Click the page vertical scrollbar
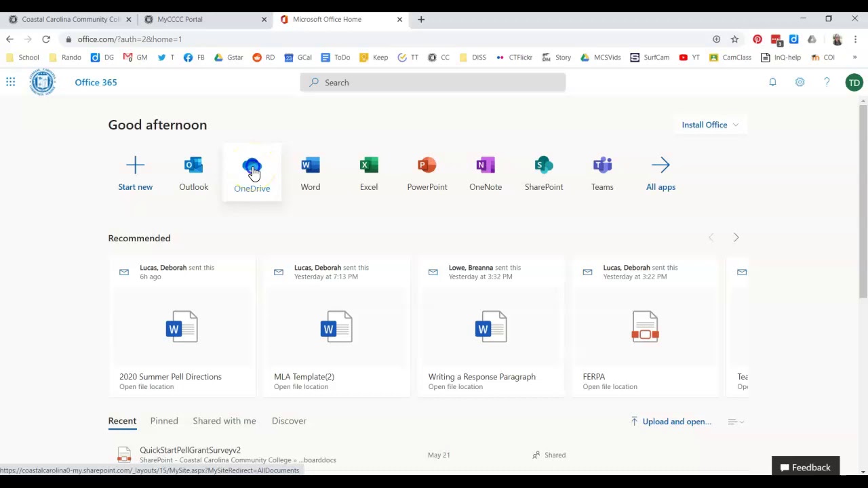This screenshot has width=868, height=488. 863,200
